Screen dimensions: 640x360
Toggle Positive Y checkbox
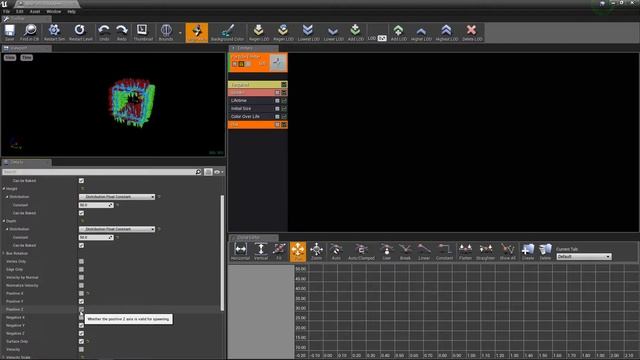81,301
